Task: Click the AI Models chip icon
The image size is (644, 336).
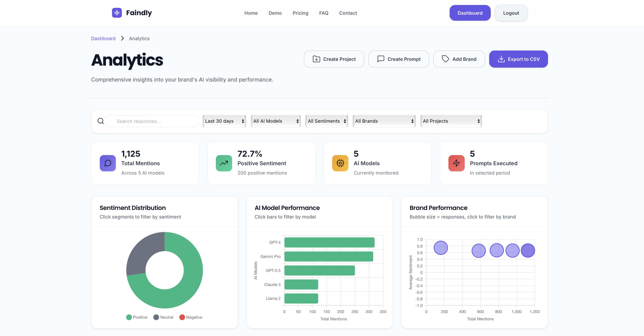Action: [340, 163]
